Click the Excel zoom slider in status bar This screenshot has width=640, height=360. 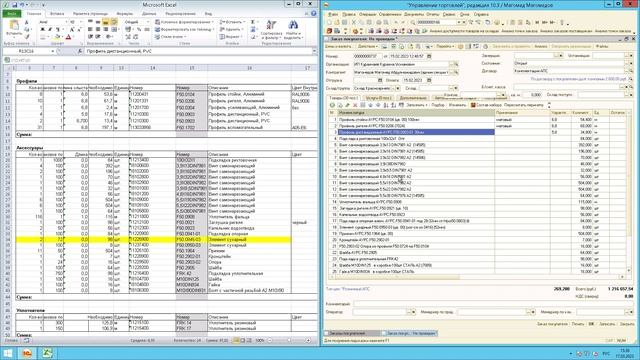click(289, 340)
